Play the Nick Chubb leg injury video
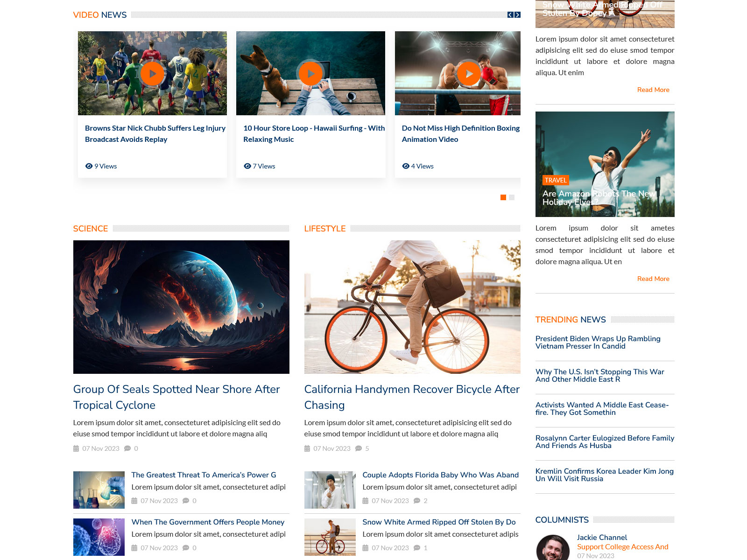The height and width of the screenshot is (560, 747). click(152, 74)
